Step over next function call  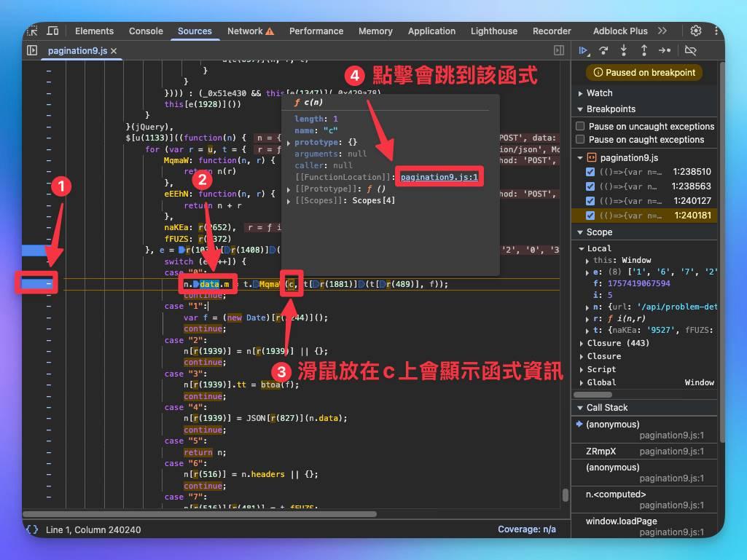click(x=603, y=50)
